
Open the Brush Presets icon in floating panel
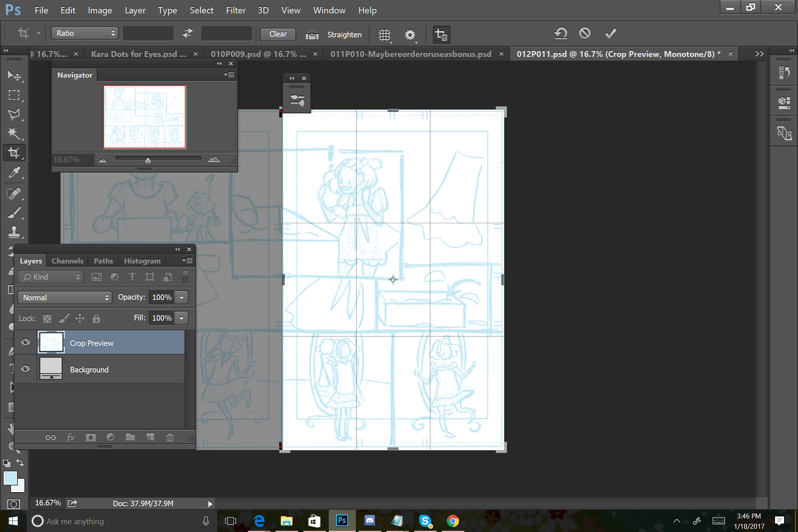point(297,101)
